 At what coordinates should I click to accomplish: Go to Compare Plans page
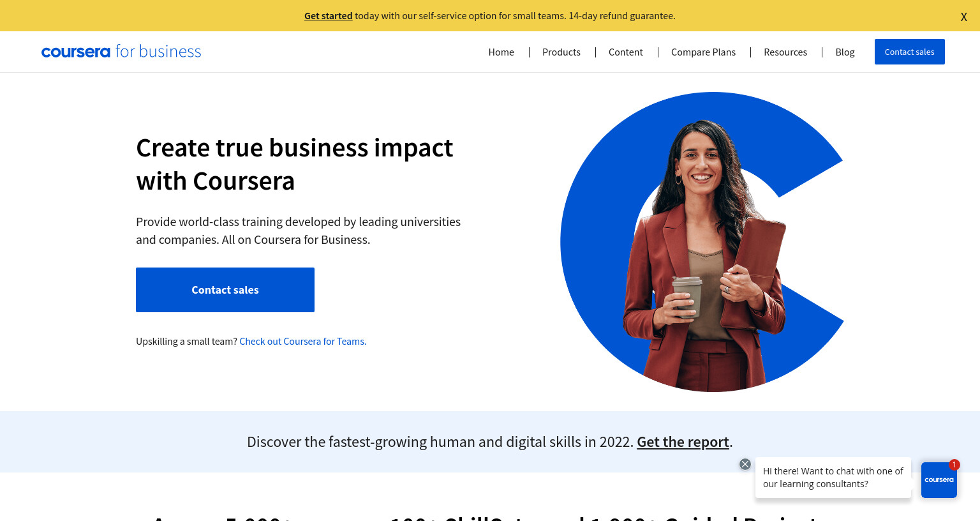pos(703,52)
